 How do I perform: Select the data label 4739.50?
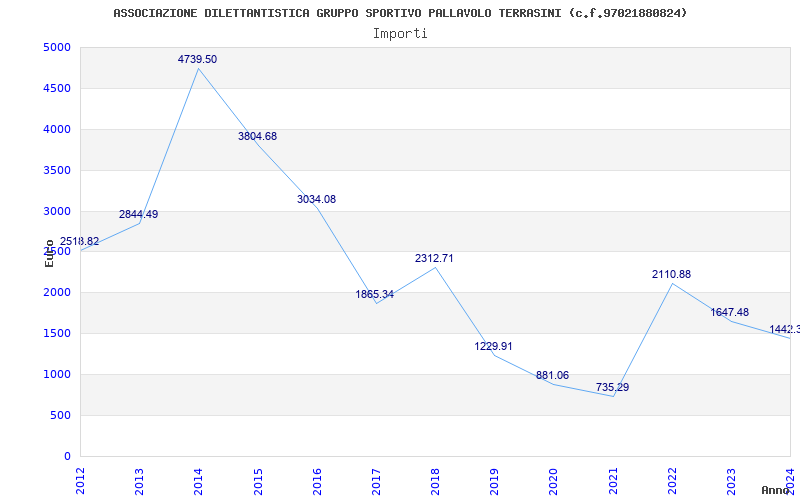pyautogui.click(x=197, y=59)
